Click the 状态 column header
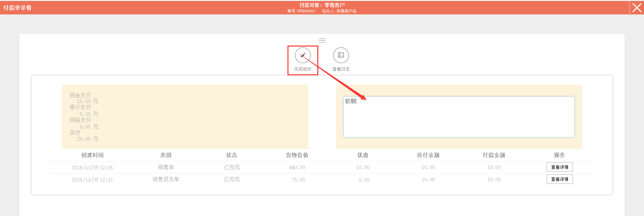 tap(231, 155)
